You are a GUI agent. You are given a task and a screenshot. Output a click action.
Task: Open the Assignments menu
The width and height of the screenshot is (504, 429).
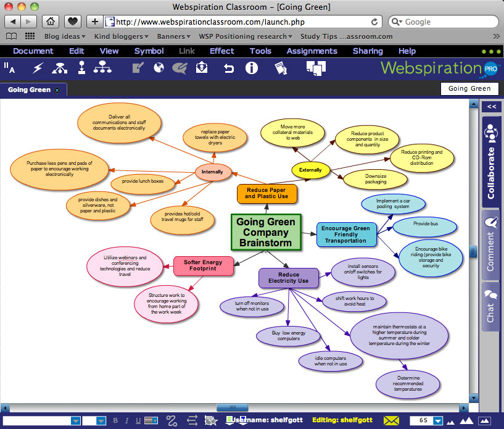coord(312,51)
